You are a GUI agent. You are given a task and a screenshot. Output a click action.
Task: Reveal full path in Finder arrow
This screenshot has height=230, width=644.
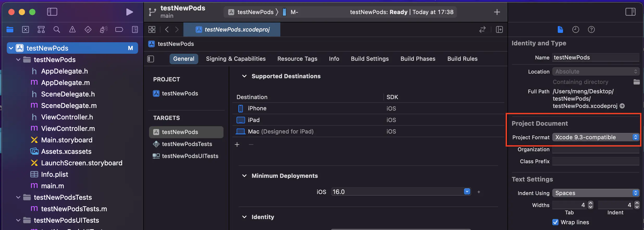[x=622, y=106]
